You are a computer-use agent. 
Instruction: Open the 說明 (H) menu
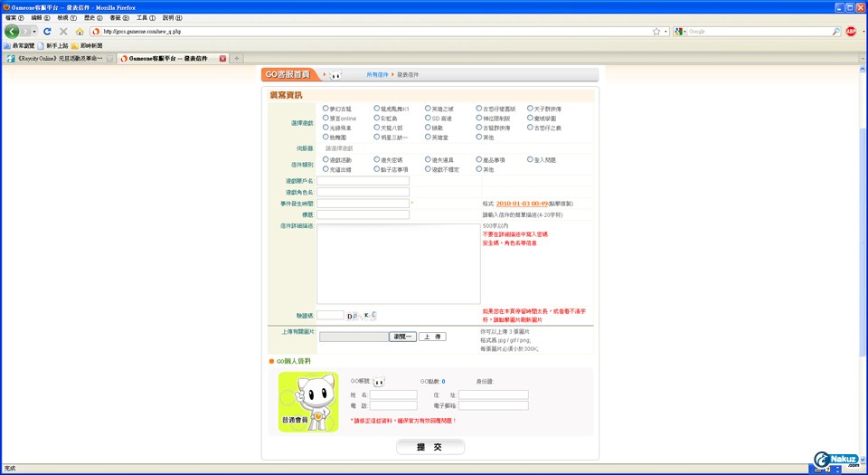tap(172, 18)
